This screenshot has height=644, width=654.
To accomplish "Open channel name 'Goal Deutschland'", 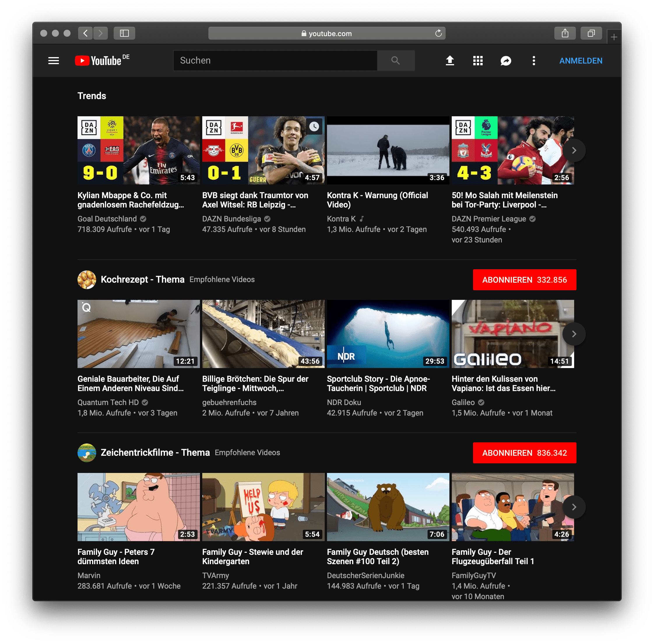I will point(107,219).
